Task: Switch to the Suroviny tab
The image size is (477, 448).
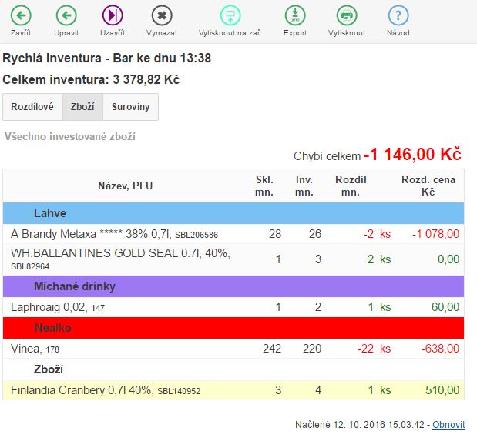Action: tap(130, 108)
